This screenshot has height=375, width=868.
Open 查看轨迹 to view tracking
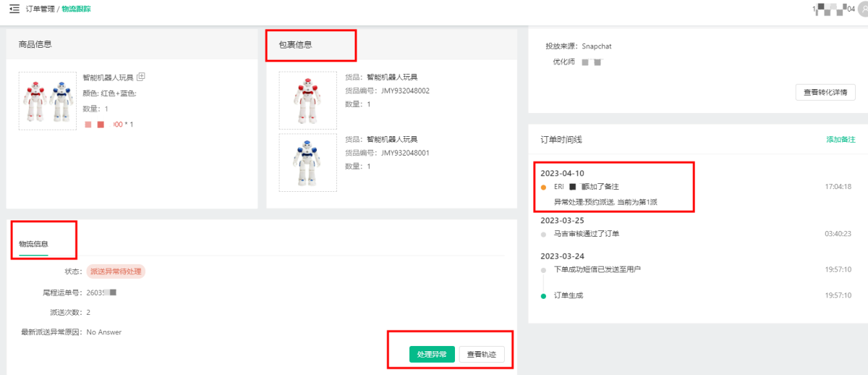click(x=481, y=355)
